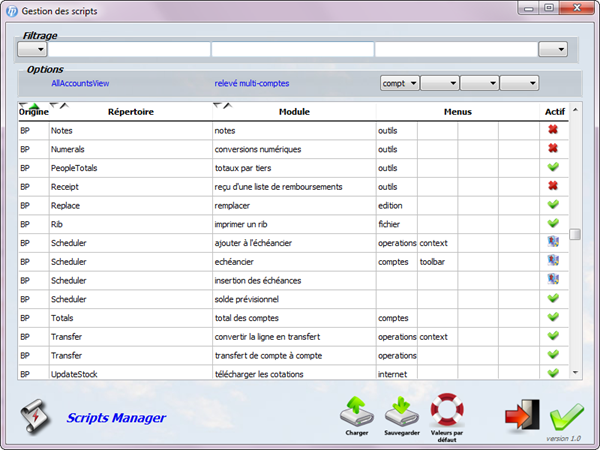Click active checkmark for transfert de compte à compte
Screen dimensions: 600x450
tap(553, 355)
